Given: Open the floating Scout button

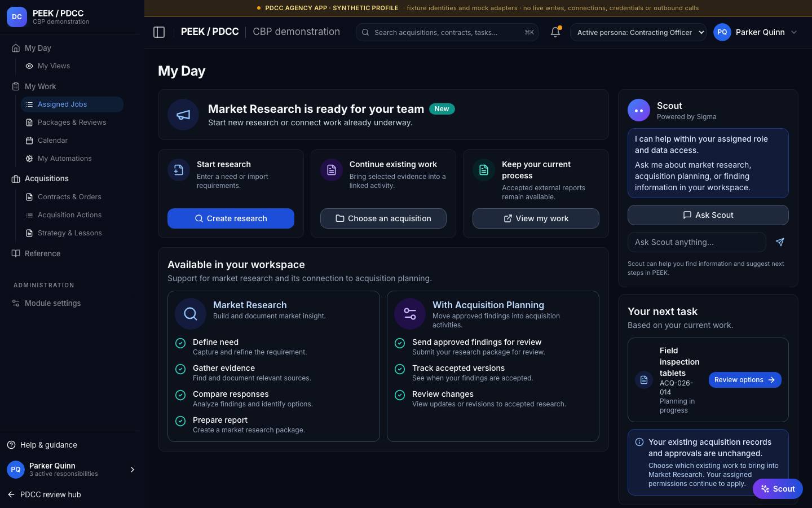Looking at the screenshot, I should [778, 489].
